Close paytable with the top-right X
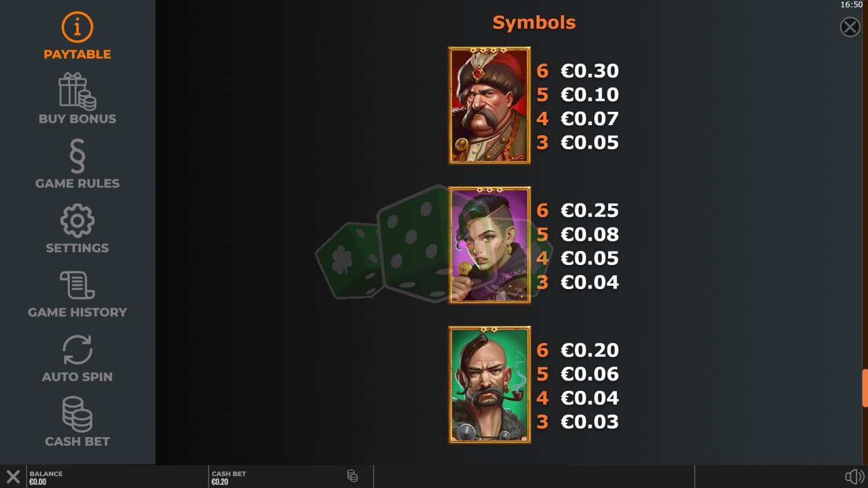This screenshot has height=488, width=868. [850, 27]
